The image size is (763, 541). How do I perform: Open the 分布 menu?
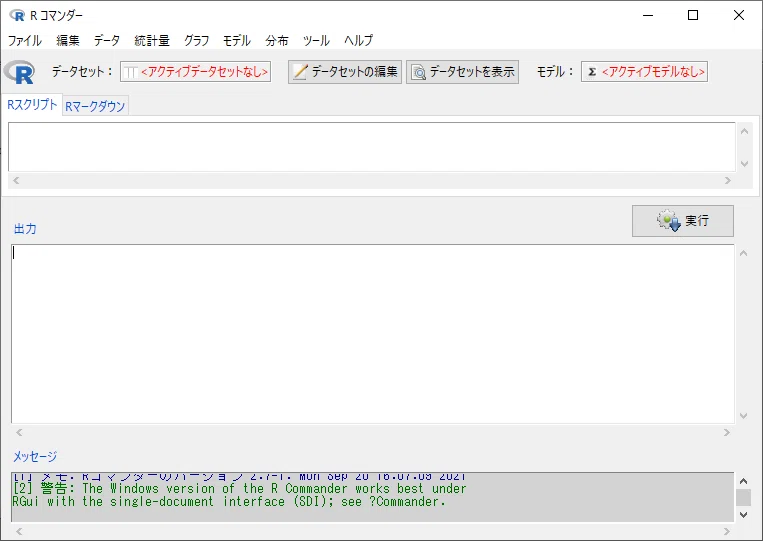point(277,40)
